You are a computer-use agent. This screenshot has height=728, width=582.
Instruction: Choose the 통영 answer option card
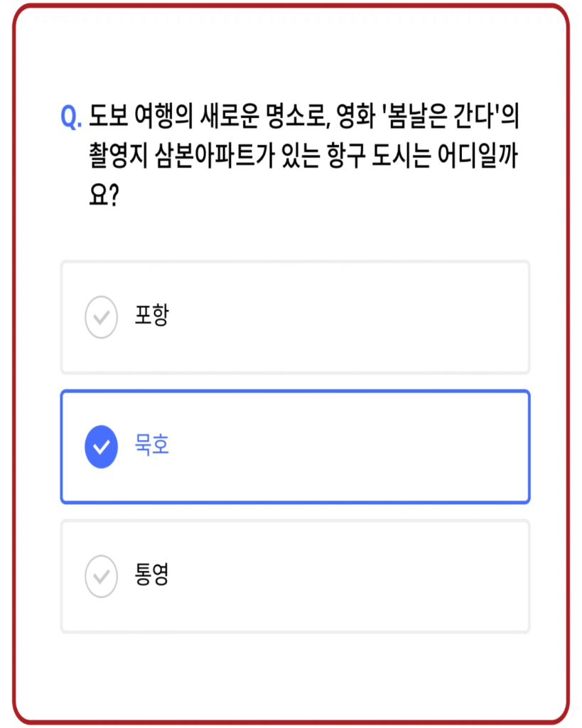tap(295, 576)
